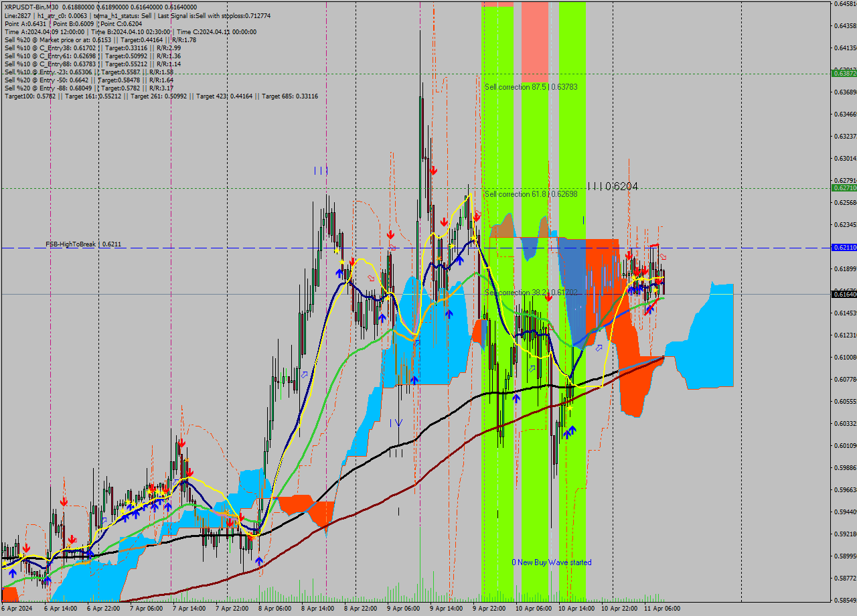857x616 pixels.
Task: Click the blue 0.6211 price tag
Action: (844, 248)
